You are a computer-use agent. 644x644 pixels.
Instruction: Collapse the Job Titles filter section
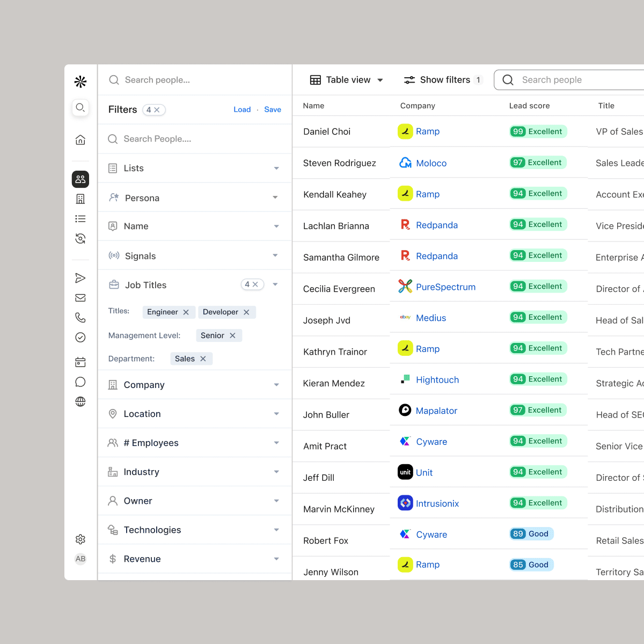click(276, 284)
